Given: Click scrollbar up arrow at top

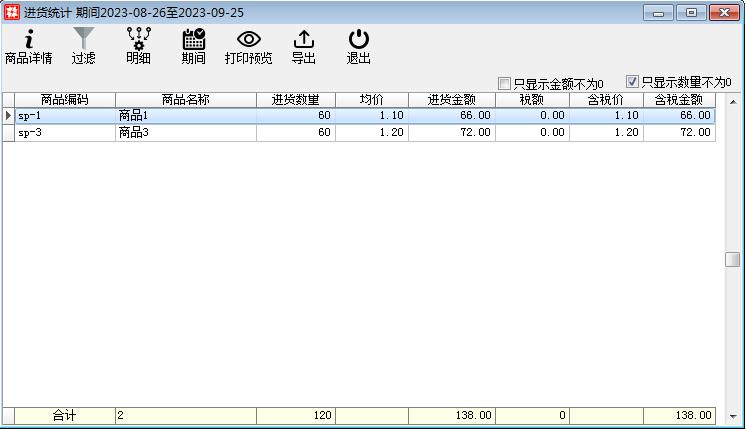Looking at the screenshot, I should click(x=732, y=101).
